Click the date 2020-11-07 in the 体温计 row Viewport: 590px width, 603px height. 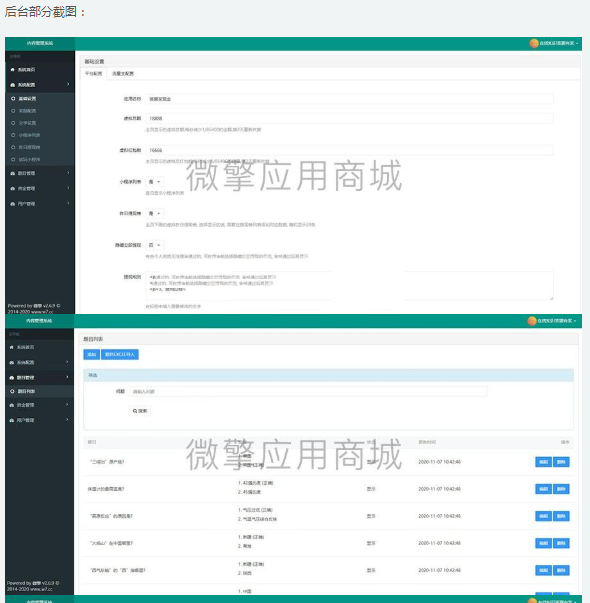[x=440, y=489]
